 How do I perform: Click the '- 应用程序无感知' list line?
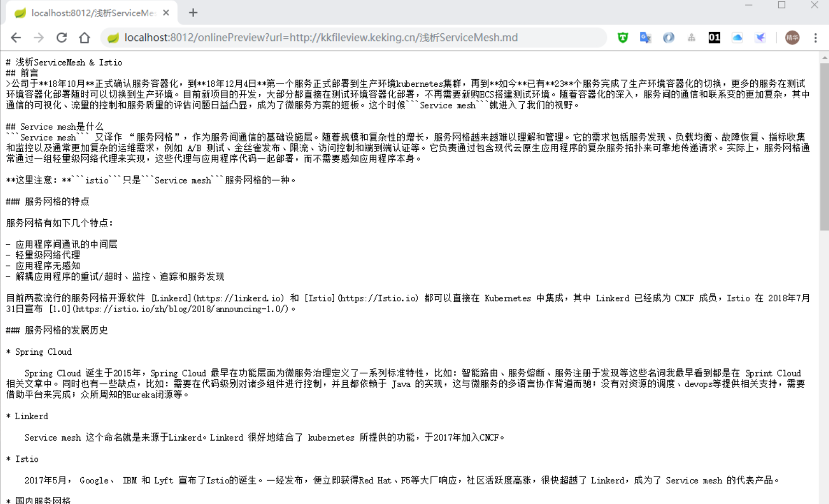[x=43, y=266]
